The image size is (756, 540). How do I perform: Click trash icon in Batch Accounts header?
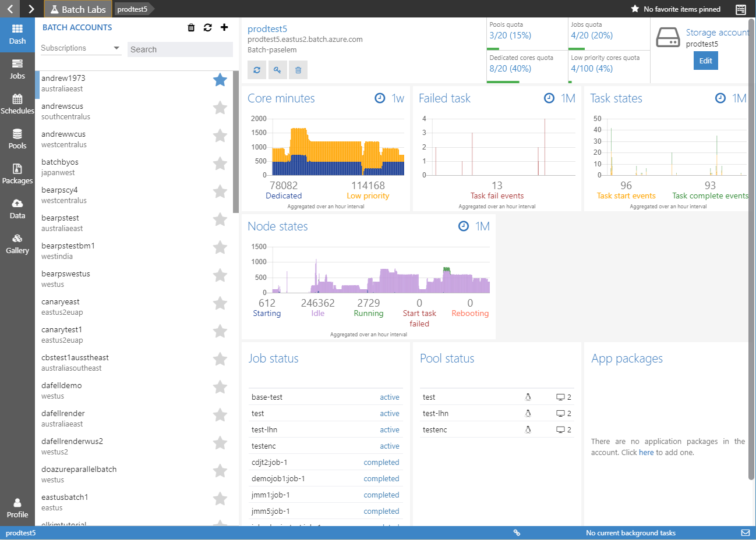click(x=191, y=27)
